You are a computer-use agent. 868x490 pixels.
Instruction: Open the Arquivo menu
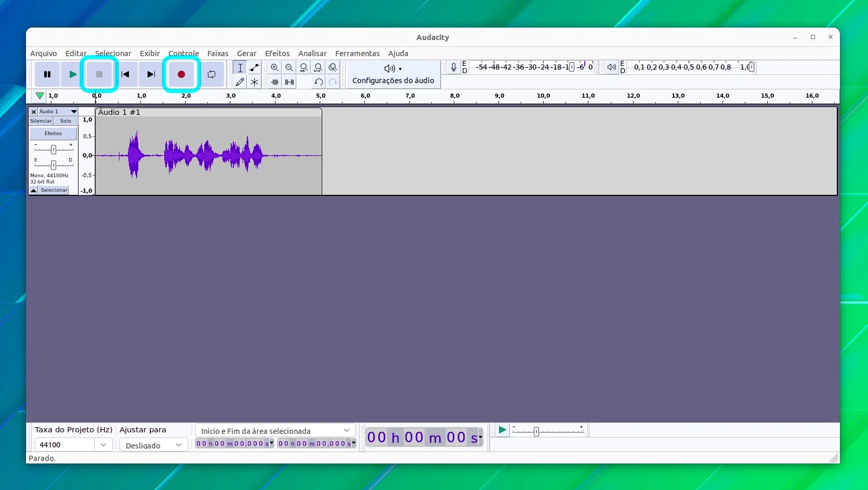click(44, 54)
